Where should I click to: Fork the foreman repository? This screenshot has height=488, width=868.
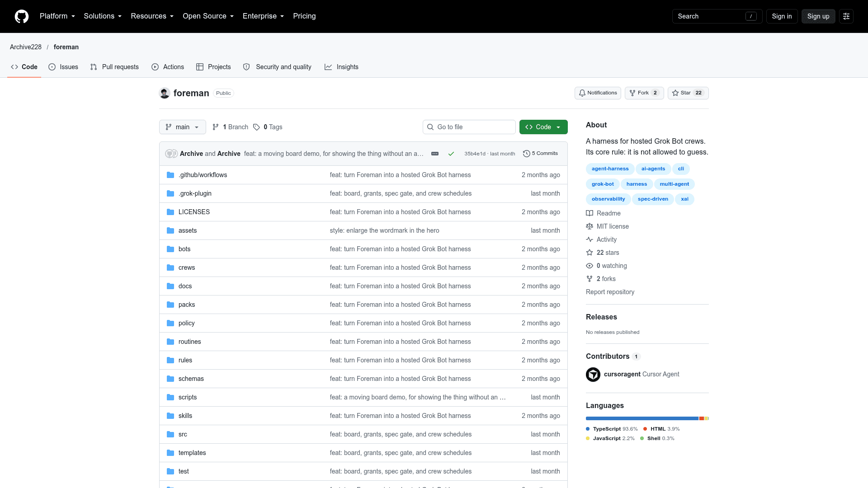(644, 93)
